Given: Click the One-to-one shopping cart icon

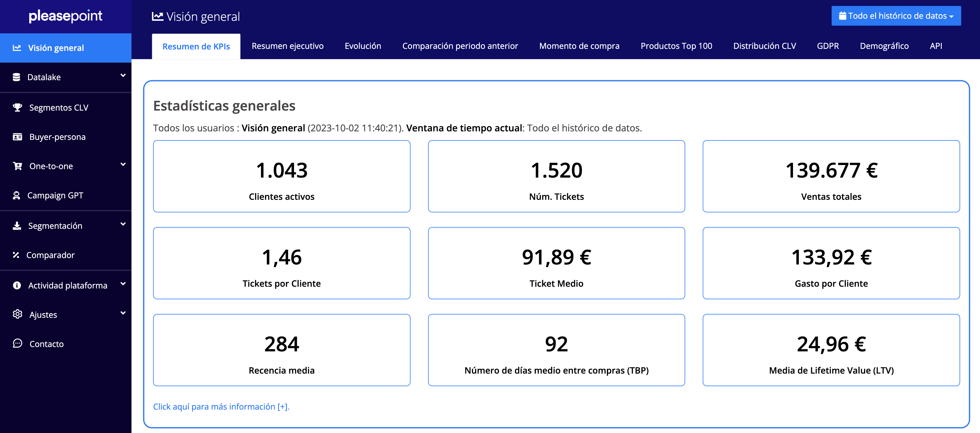Looking at the screenshot, I should pos(17,166).
